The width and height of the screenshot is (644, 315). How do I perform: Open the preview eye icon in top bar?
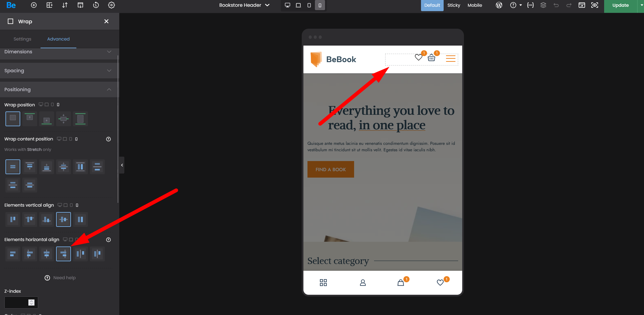[x=595, y=5]
